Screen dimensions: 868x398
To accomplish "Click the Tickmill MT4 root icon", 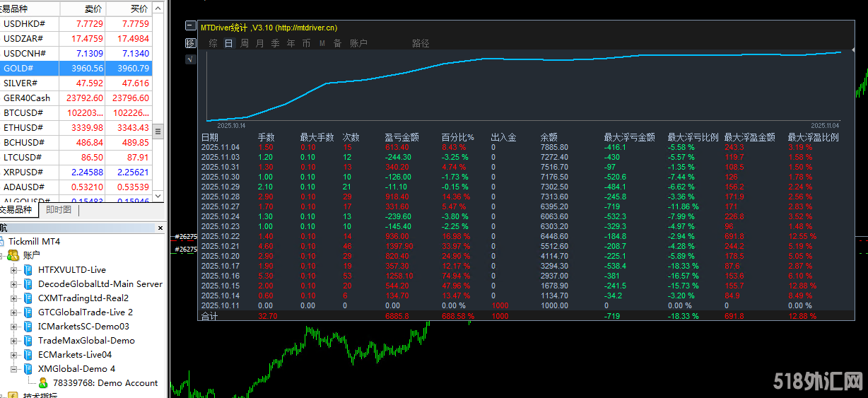I will 3,242.
